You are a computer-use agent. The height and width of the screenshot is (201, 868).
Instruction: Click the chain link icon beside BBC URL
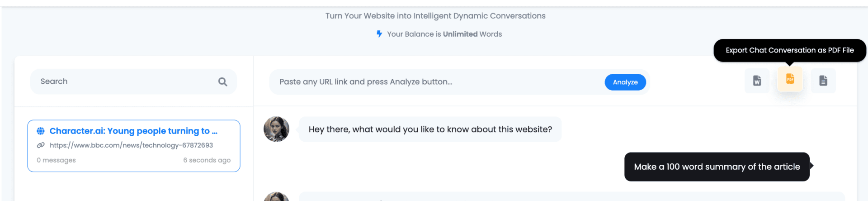[41, 145]
